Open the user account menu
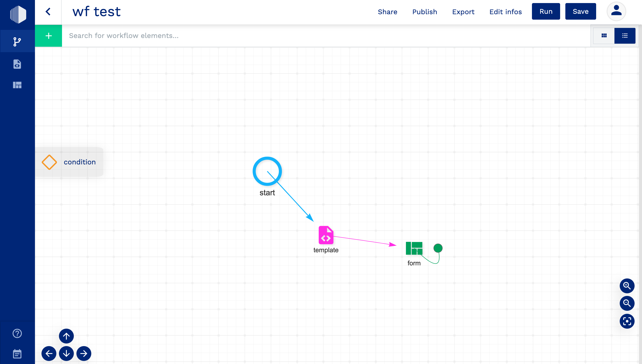The image size is (642, 364). tap(616, 12)
